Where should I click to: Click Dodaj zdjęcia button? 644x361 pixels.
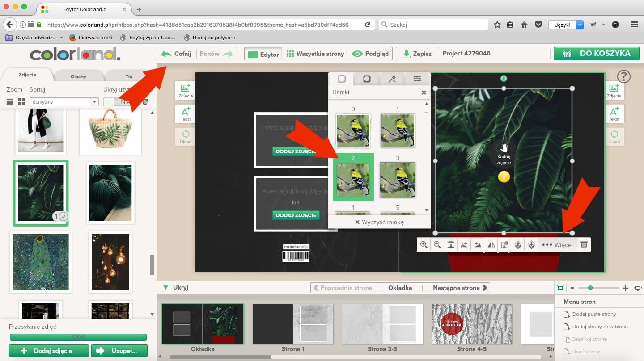(x=48, y=351)
